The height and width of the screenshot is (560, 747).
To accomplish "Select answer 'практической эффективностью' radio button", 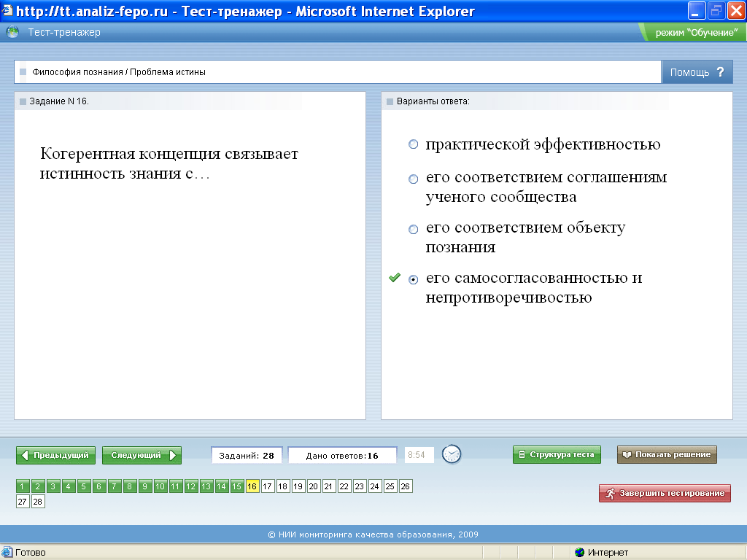I will pyautogui.click(x=413, y=144).
